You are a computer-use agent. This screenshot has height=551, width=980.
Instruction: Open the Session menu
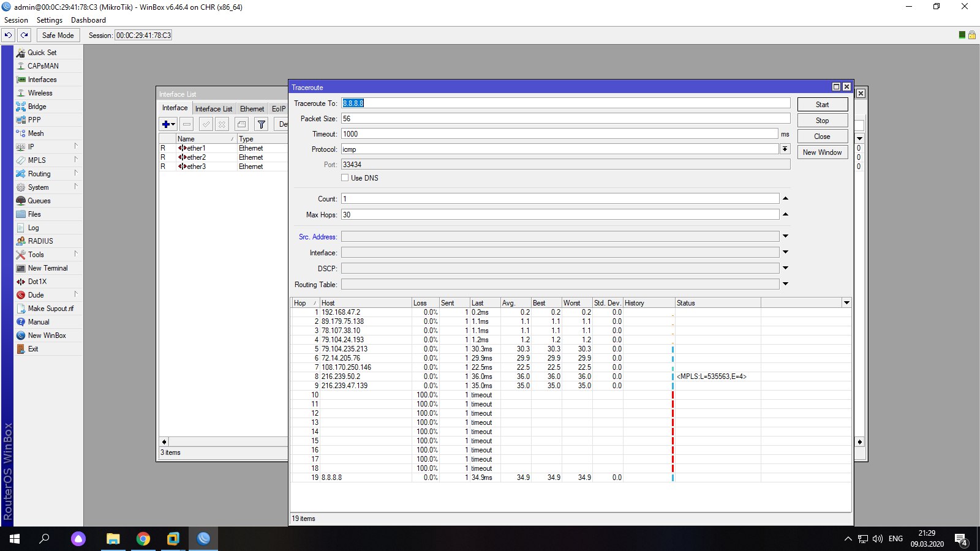(x=16, y=20)
